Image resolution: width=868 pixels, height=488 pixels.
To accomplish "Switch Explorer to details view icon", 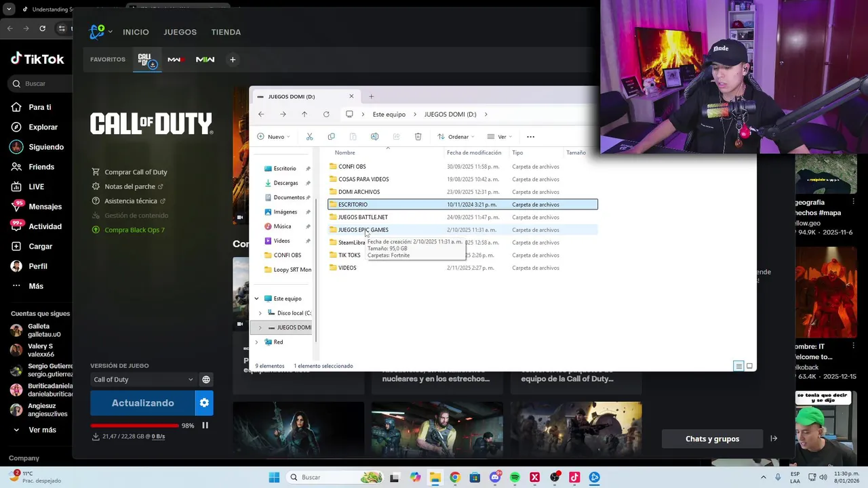I will 738,366.
